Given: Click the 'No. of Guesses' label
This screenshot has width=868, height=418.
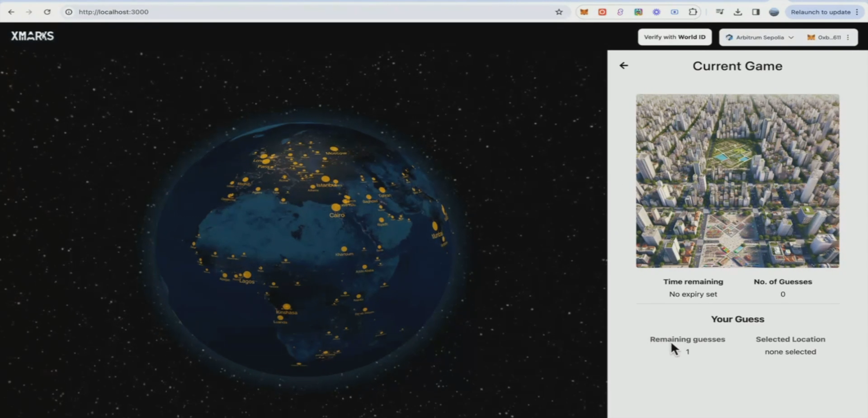Looking at the screenshot, I should 783,281.
